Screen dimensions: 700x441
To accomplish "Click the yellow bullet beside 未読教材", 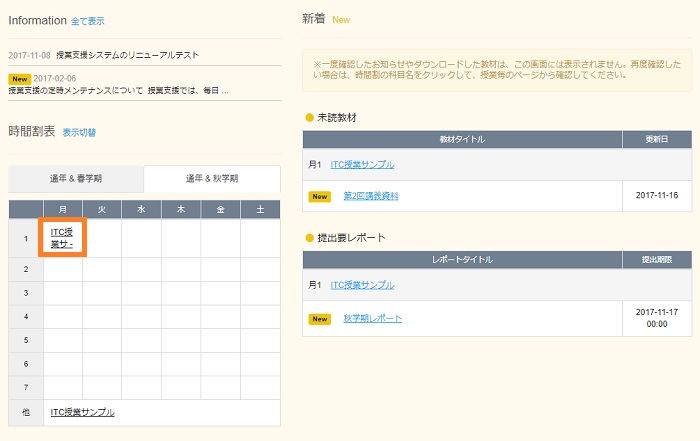I will click(309, 118).
